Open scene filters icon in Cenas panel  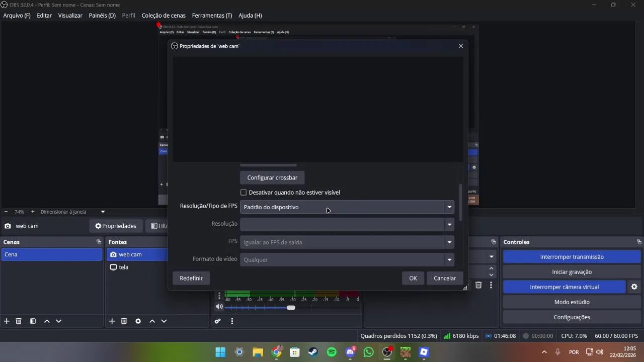pos(33,321)
